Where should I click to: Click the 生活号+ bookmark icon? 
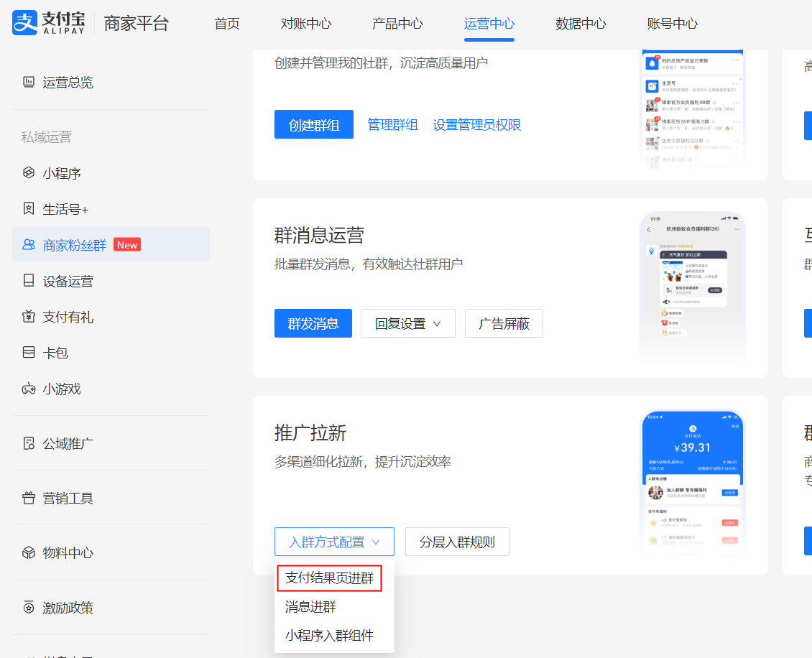click(29, 209)
